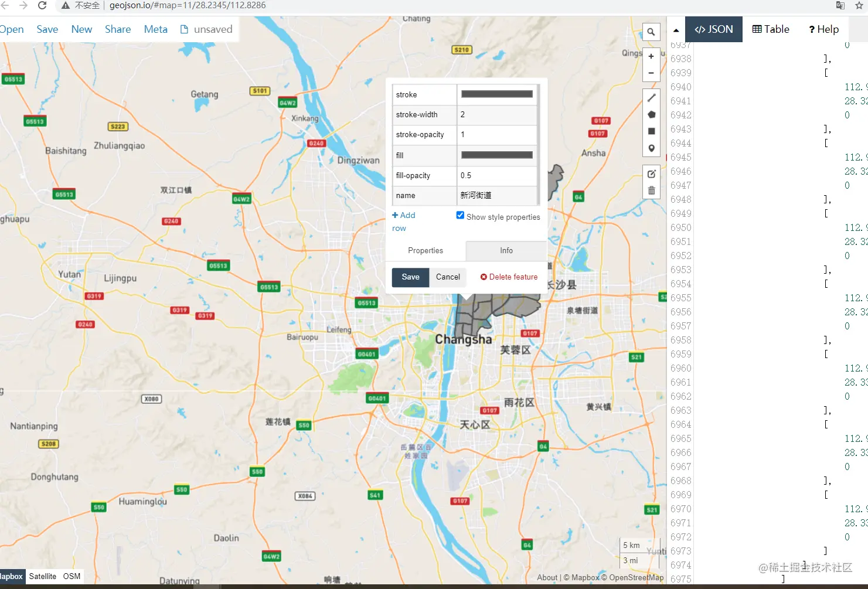Screen dimensions: 868x589
Task: Activate the edit layers tool
Action: 651,174
